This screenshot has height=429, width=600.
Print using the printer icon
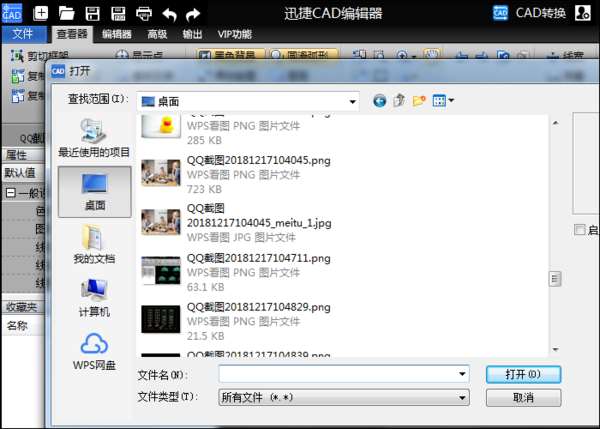pos(144,14)
